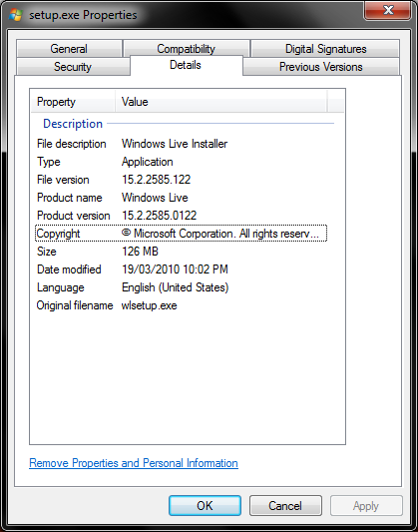The width and height of the screenshot is (418, 532).
Task: Select the File description row
Action: (181, 144)
